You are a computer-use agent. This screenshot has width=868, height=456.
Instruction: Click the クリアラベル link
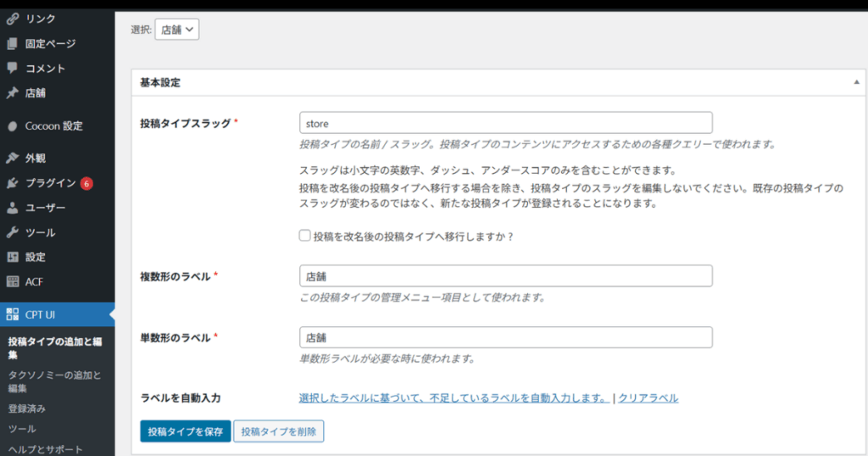click(648, 398)
